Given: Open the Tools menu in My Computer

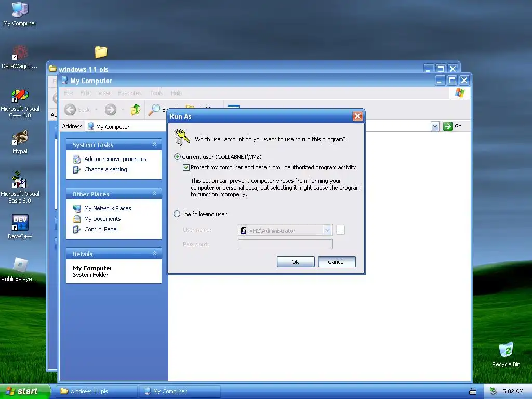Looking at the screenshot, I should click(156, 93).
